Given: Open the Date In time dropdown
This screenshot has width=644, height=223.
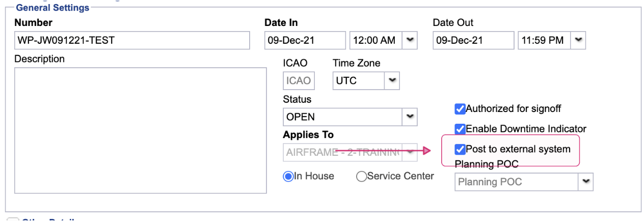Looking at the screenshot, I should tap(410, 40).
